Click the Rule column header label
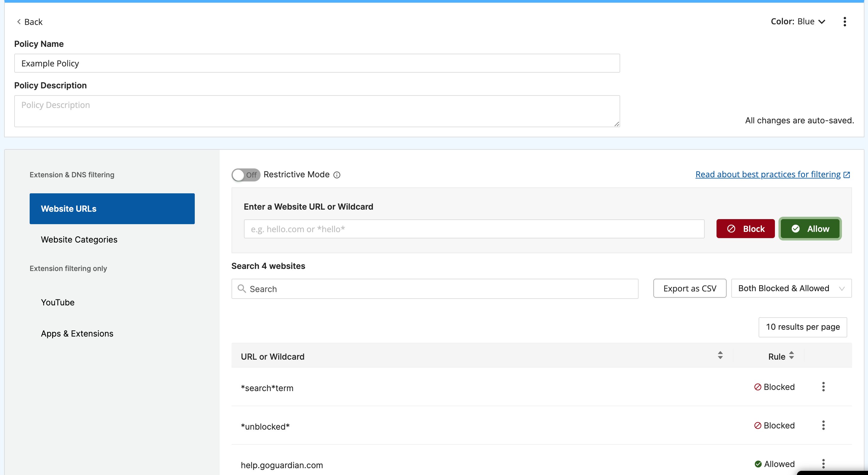This screenshot has height=475, width=868. (x=776, y=357)
